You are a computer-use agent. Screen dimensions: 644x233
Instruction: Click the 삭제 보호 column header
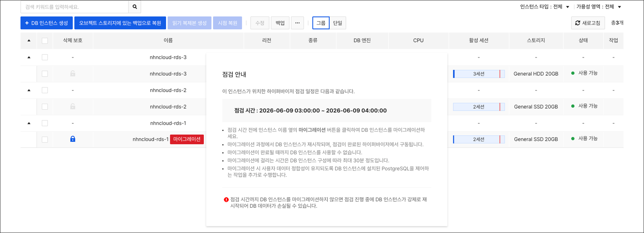pos(73,41)
